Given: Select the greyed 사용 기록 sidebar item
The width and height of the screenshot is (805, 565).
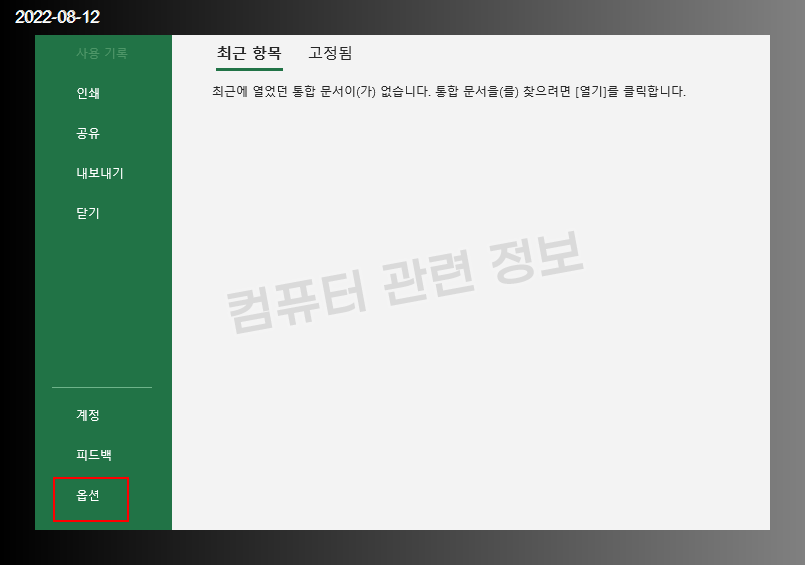Looking at the screenshot, I should pos(102,53).
